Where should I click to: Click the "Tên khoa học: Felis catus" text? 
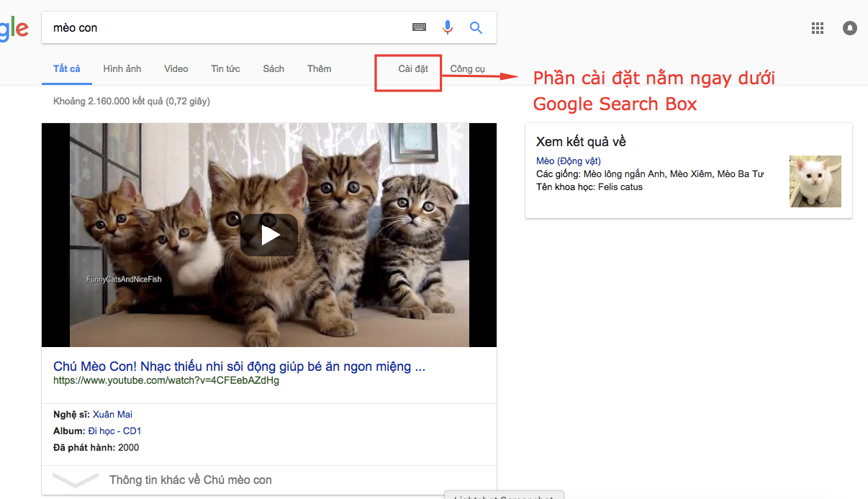(x=589, y=187)
